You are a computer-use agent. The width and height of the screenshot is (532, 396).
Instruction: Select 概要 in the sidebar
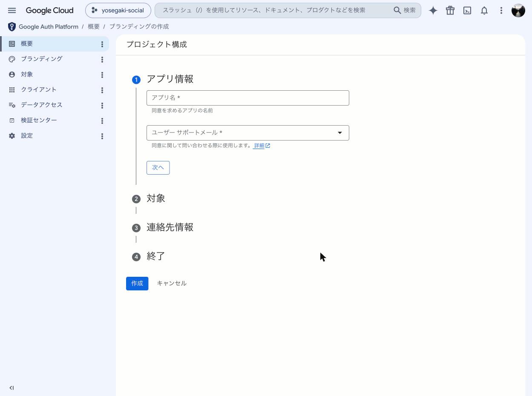click(55, 44)
